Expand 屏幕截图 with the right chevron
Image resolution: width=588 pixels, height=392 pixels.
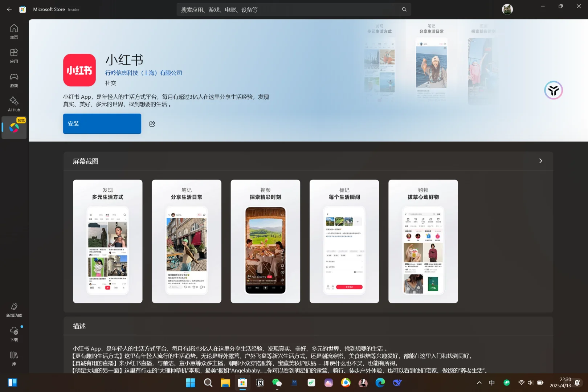(x=540, y=160)
